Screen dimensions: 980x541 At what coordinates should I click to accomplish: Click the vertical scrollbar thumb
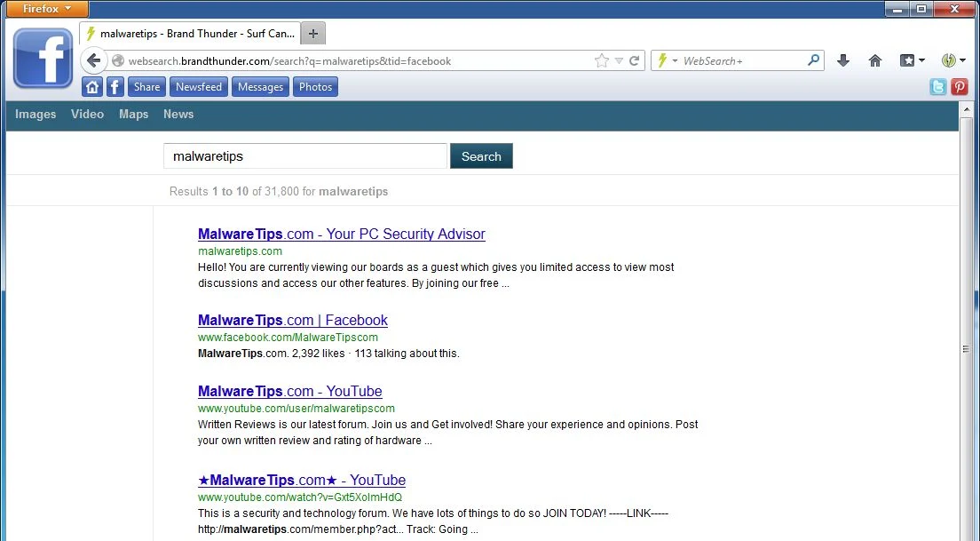[967, 349]
